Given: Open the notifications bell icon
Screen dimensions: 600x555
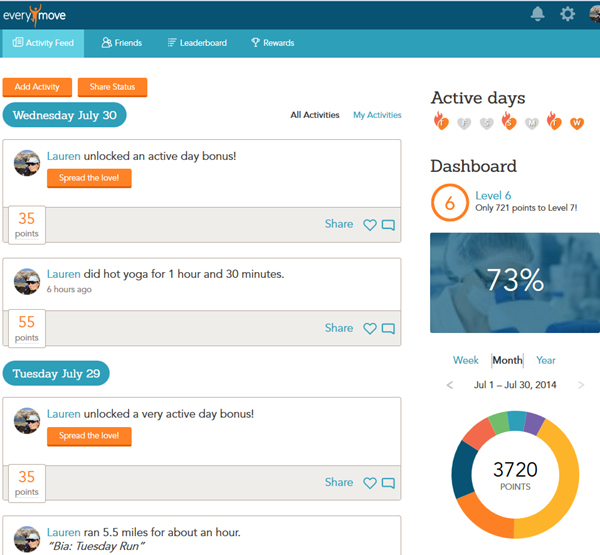Looking at the screenshot, I should (538, 14).
